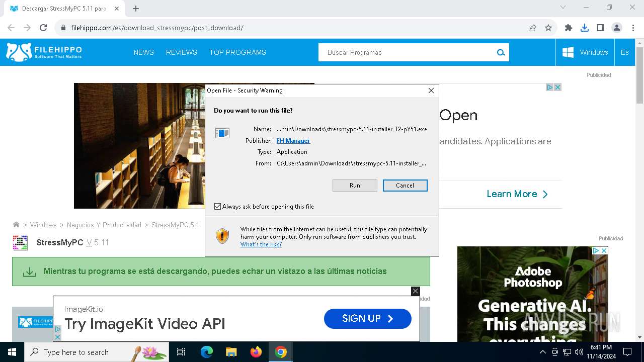Launch Firefox from taskbar
644x362 pixels.
(x=256, y=352)
